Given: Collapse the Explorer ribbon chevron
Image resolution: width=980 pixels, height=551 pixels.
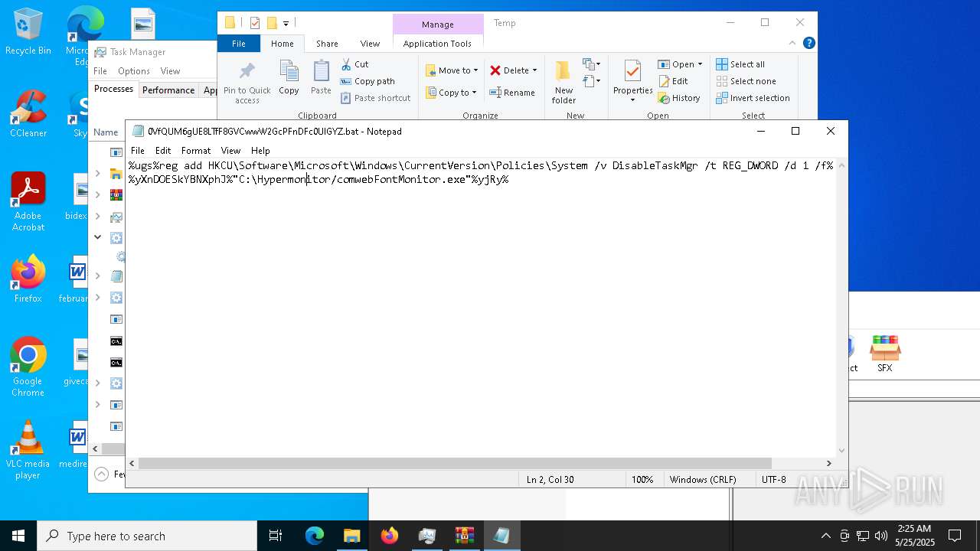Looking at the screenshot, I should pyautogui.click(x=792, y=44).
